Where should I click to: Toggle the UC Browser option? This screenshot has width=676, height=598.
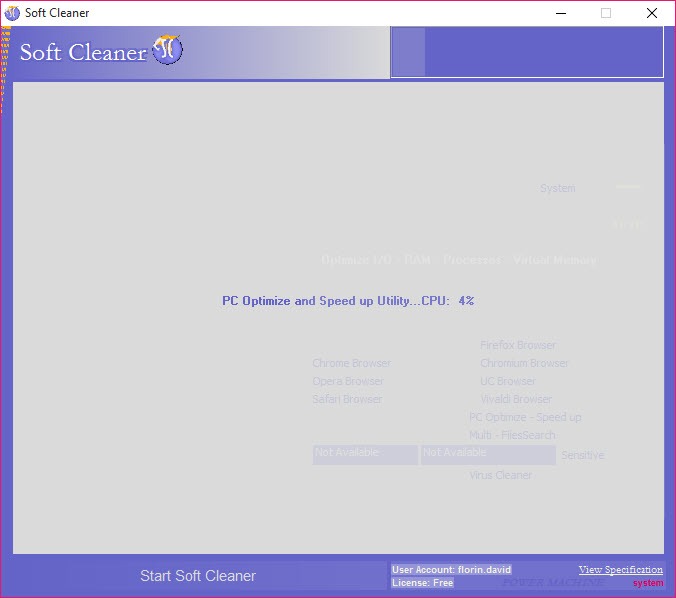click(x=507, y=382)
